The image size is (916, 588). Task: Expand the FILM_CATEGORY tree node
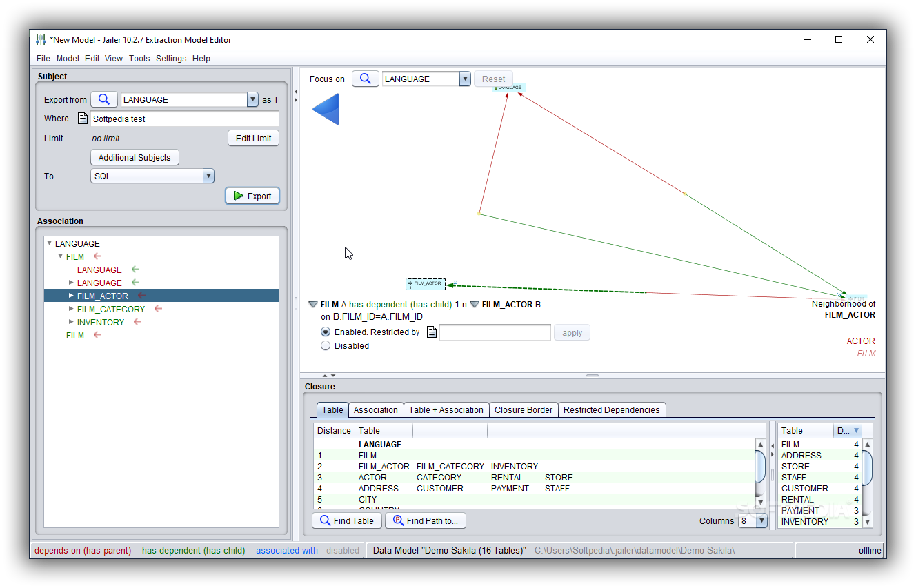click(71, 309)
